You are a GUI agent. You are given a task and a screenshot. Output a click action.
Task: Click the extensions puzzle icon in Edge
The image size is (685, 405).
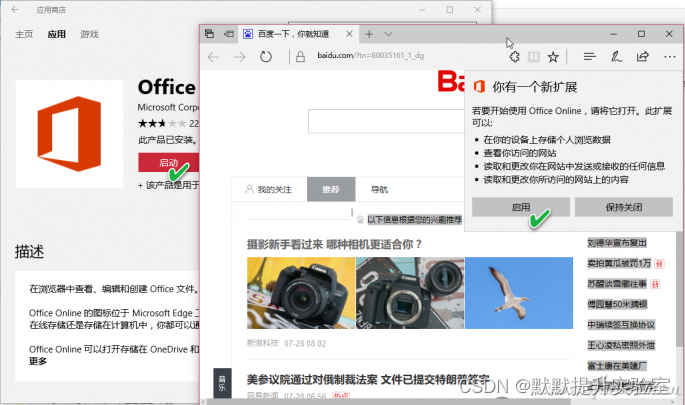[x=515, y=57]
